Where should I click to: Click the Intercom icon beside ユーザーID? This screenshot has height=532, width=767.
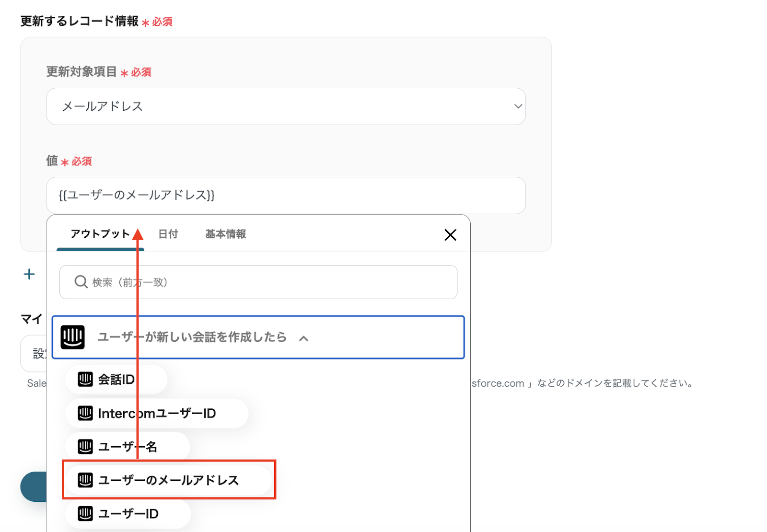[x=85, y=514]
